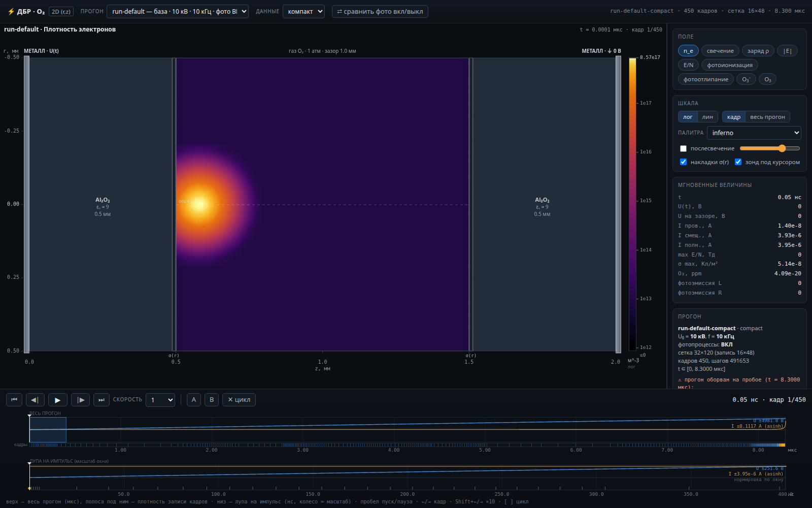Jump to first frame with skip-back icon
Viewport: 812px width, 508px height.
[x=14, y=400]
